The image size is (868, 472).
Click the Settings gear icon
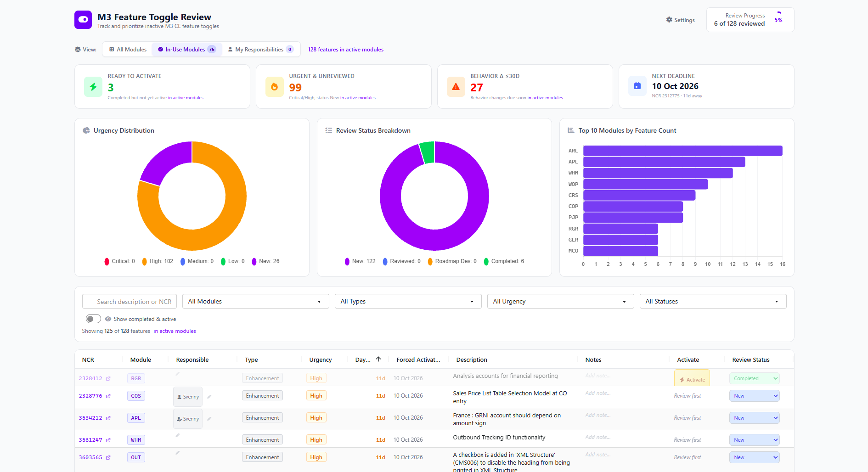click(x=669, y=20)
